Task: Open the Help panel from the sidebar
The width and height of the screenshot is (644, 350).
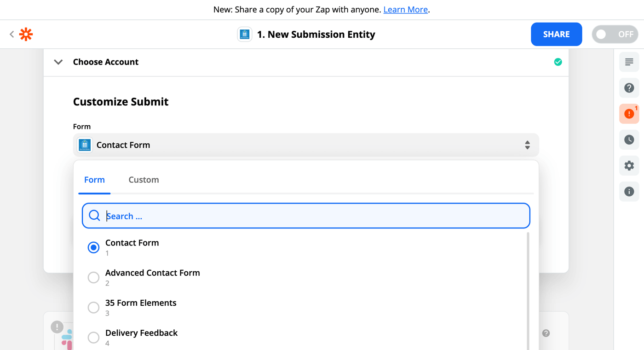Action: [629, 87]
